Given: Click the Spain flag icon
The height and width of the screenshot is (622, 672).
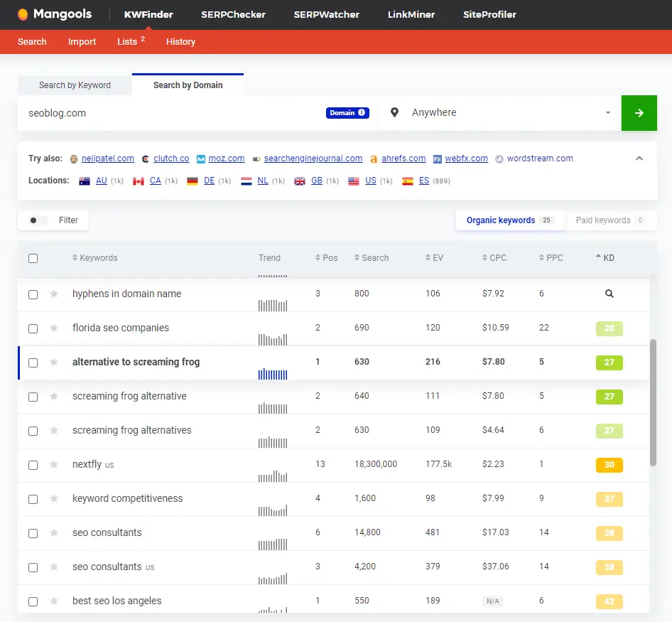Looking at the screenshot, I should pyautogui.click(x=408, y=181).
